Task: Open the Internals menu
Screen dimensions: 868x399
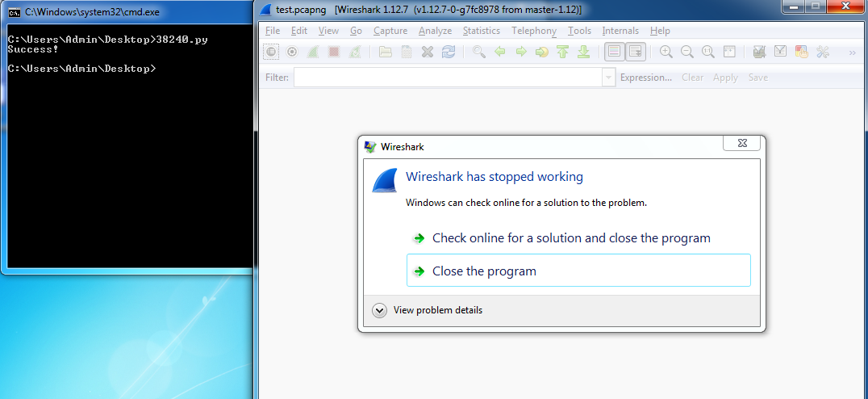Action: (620, 31)
